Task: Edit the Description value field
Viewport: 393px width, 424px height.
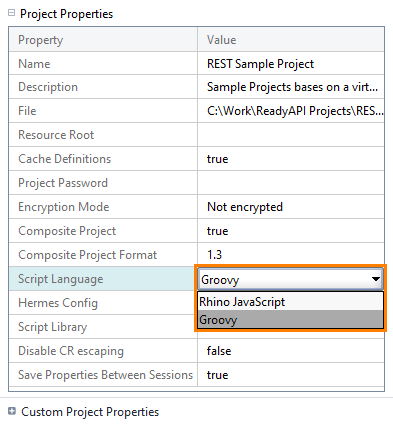Action: (x=291, y=87)
